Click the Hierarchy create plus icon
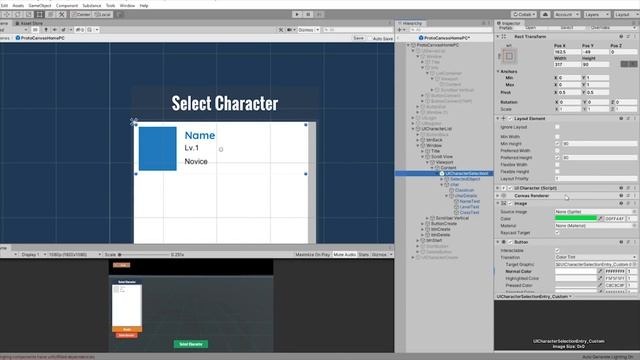Viewport: 640px width, 360px height. (400, 30)
